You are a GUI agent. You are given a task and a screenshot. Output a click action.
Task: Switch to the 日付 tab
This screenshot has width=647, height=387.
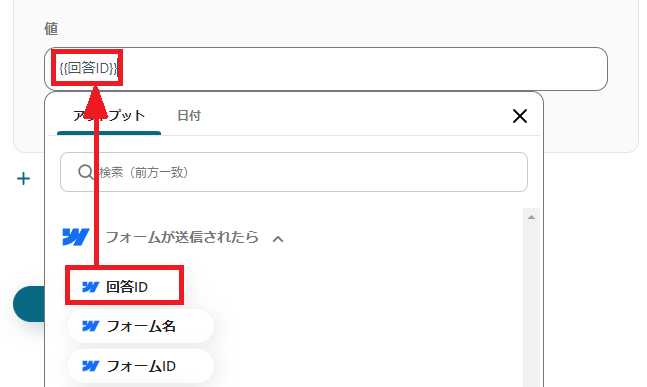pyautogui.click(x=189, y=116)
